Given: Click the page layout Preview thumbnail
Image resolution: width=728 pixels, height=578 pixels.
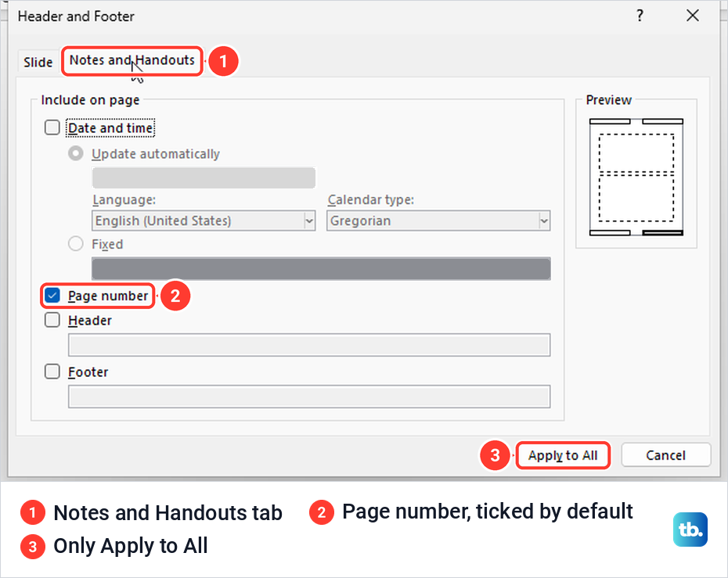Looking at the screenshot, I should click(x=636, y=178).
